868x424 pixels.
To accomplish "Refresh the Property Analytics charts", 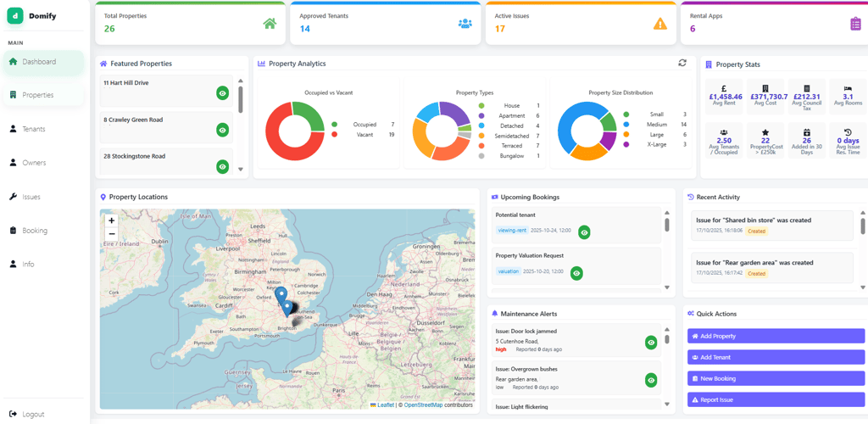I will click(x=682, y=63).
